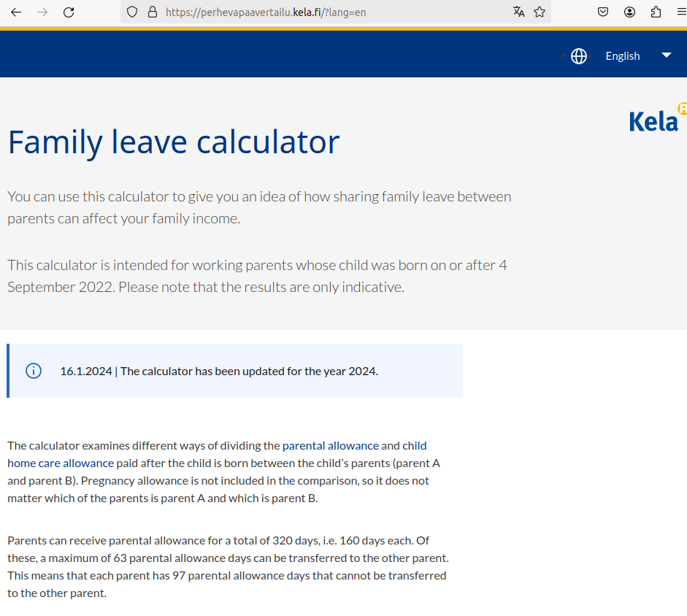The width and height of the screenshot is (687, 616).
Task: Click the info icon in the update notice
Action: [x=34, y=371]
